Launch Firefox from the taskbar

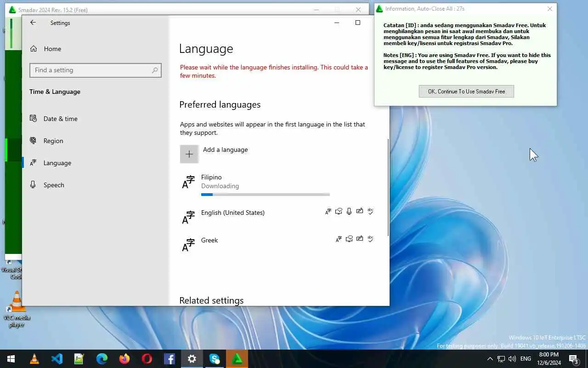coord(124,359)
